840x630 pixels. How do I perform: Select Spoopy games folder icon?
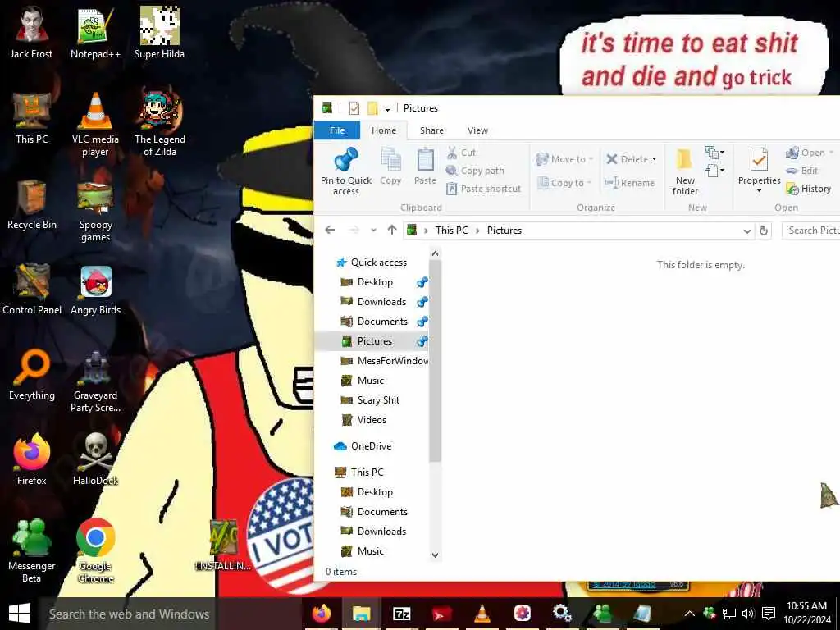[x=95, y=209]
